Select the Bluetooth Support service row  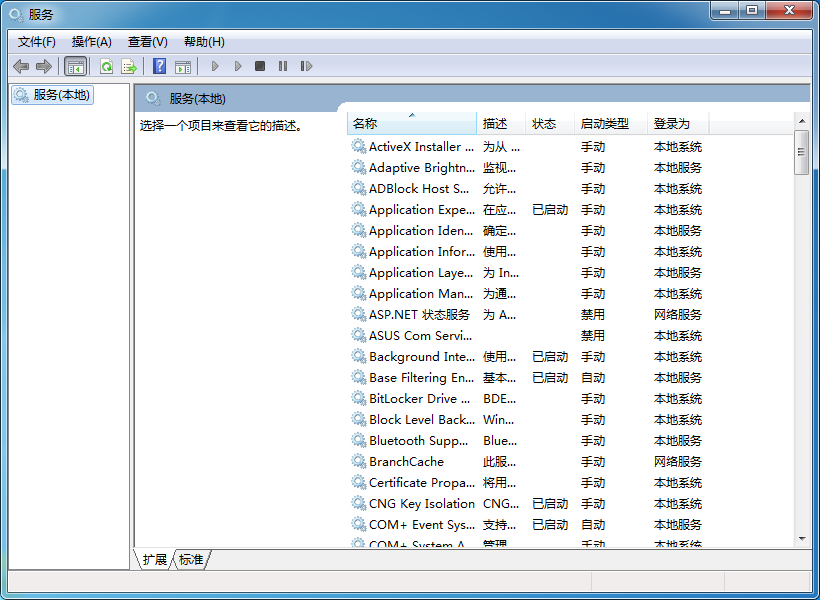click(418, 441)
